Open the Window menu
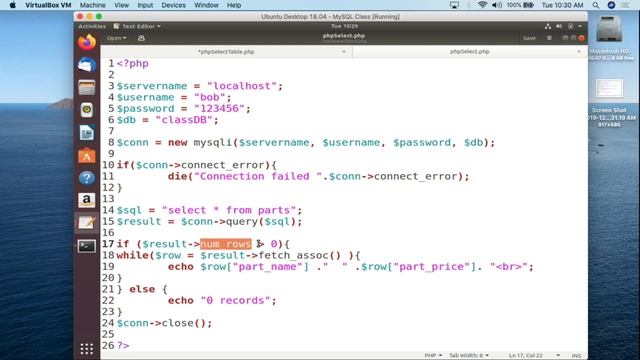Viewport: 640px width, 360px height. [206, 5]
